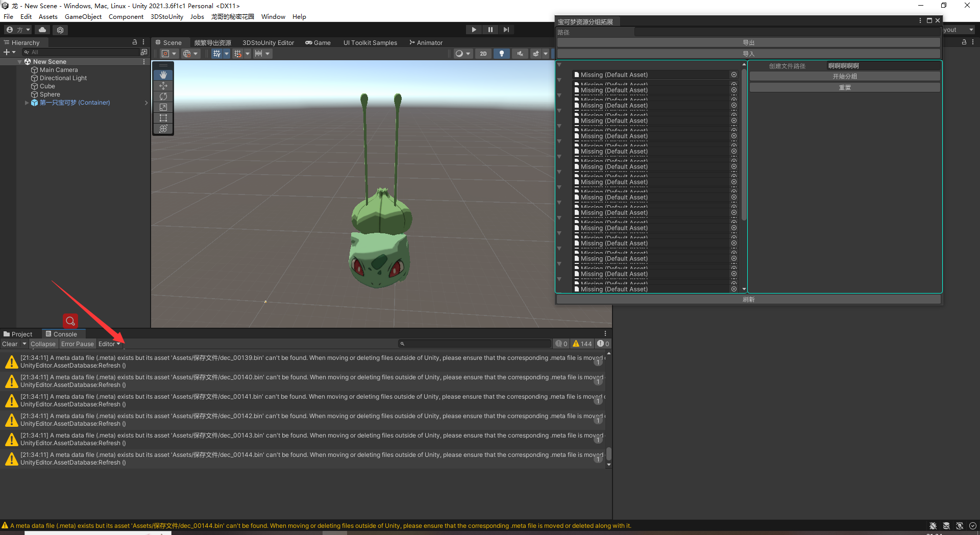Click object picker circle on first Missing asset
980x535 pixels.
coord(734,75)
